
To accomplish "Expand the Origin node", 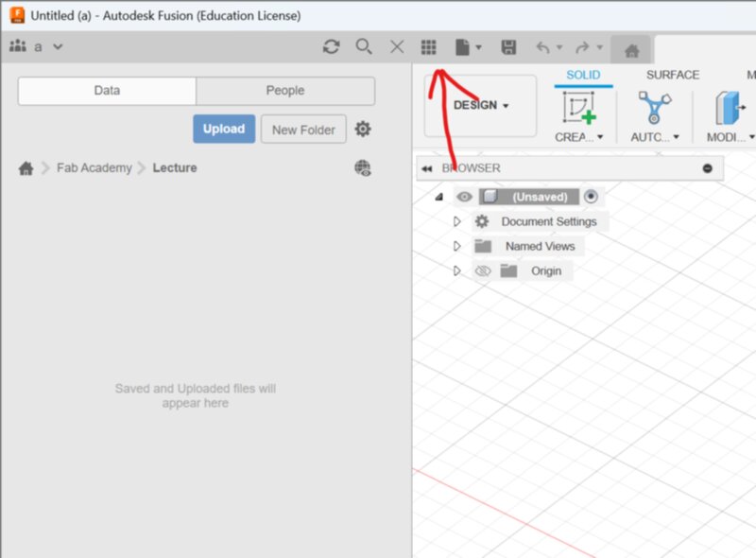I will click(x=456, y=270).
